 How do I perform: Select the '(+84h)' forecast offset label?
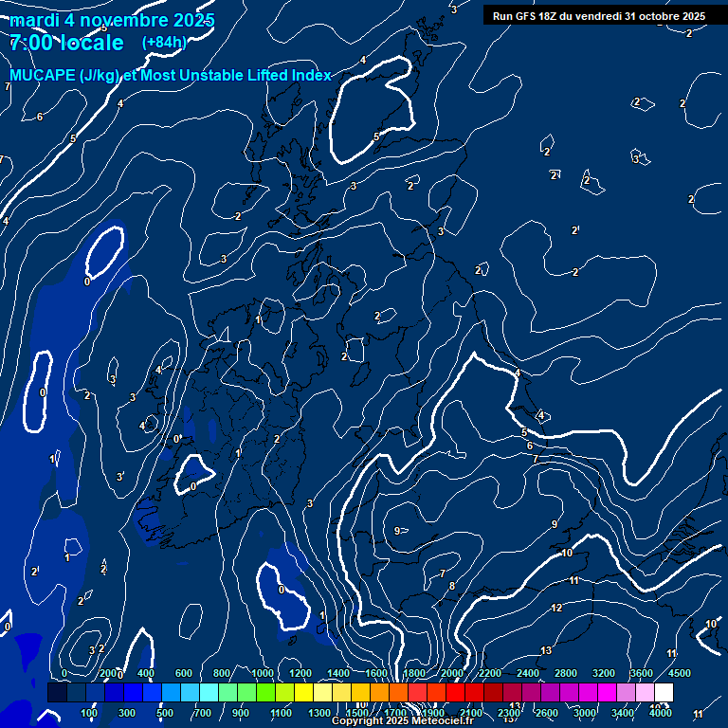164,43
